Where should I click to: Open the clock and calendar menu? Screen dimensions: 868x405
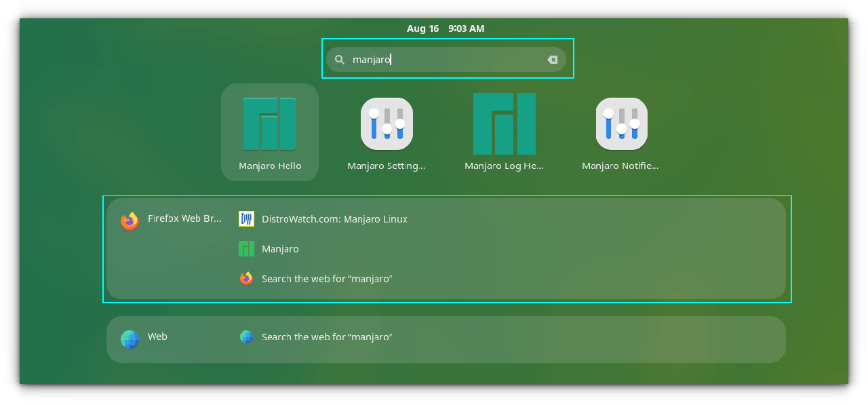pos(446,28)
